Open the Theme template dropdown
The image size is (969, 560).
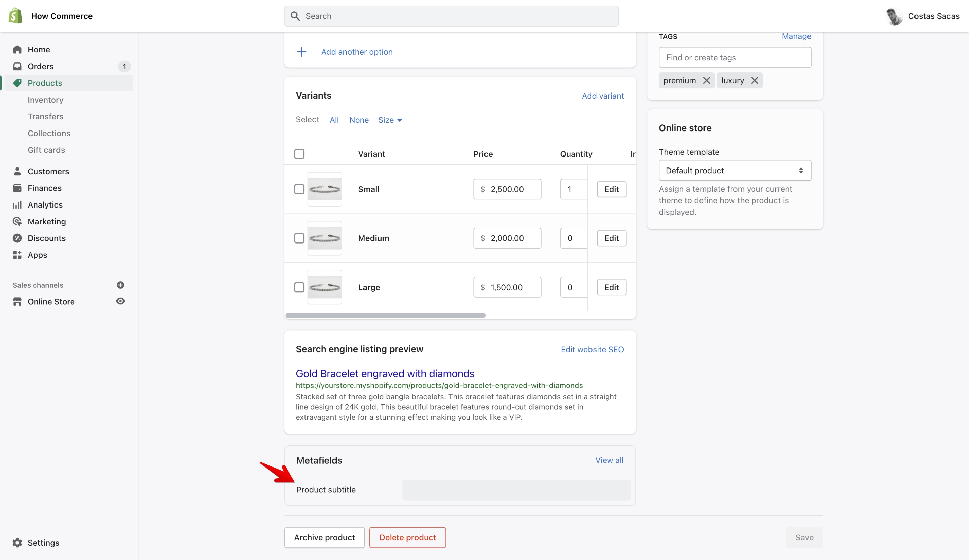[x=735, y=170]
